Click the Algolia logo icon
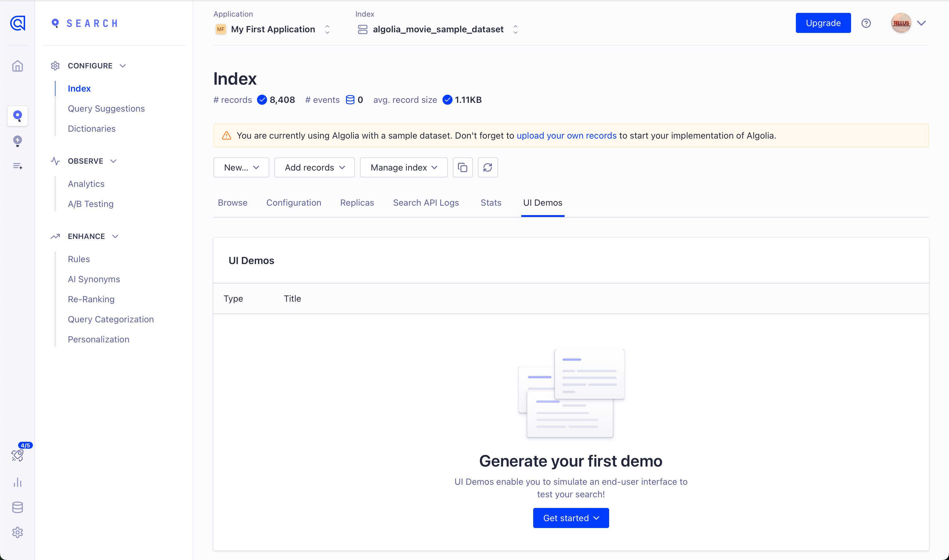The width and height of the screenshot is (949, 560). pos(17,23)
